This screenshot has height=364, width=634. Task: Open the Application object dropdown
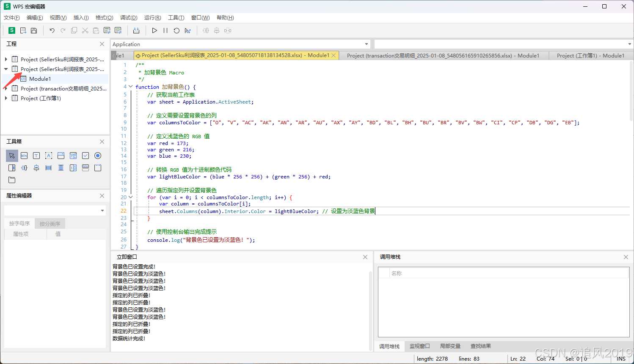[367, 44]
